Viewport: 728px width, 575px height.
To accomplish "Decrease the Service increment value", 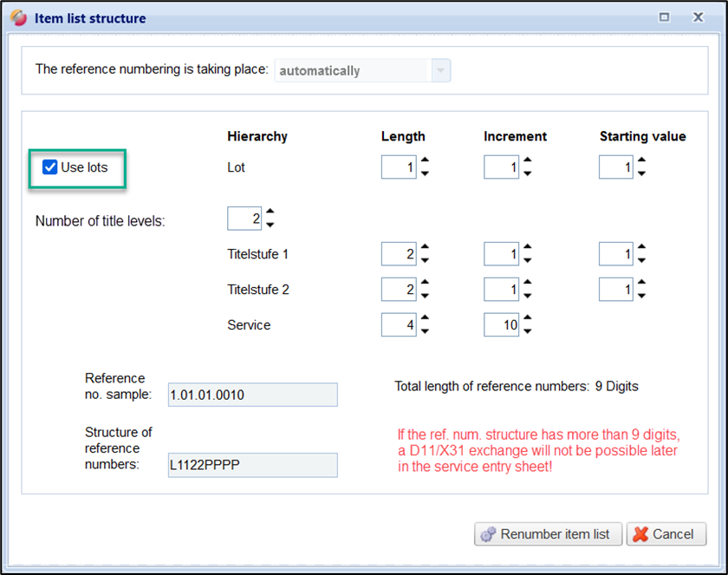I will tap(528, 331).
